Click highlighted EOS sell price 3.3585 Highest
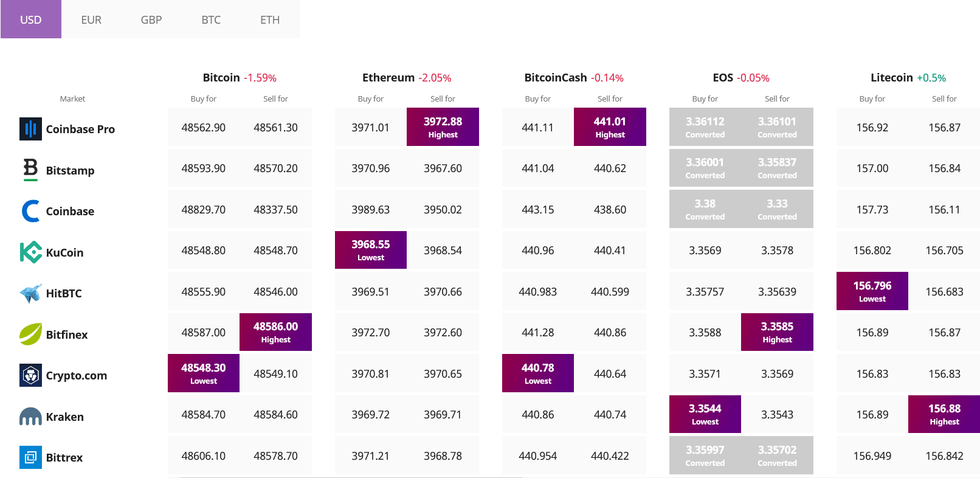The image size is (980, 478). (777, 332)
